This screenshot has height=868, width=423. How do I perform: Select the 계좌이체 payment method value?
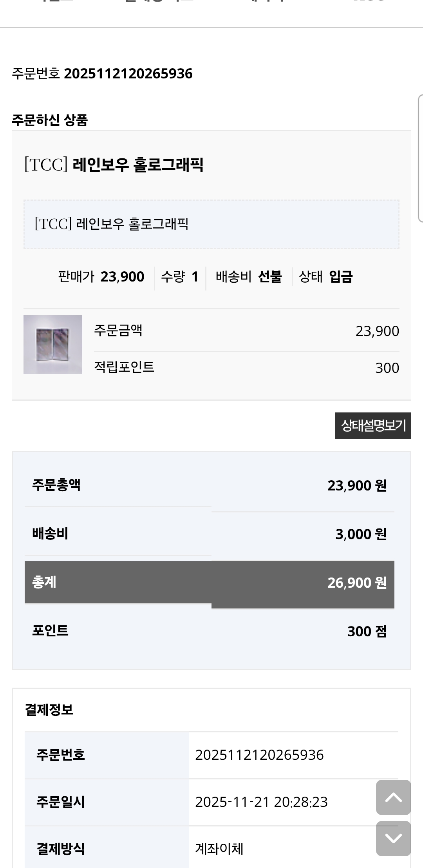tap(219, 849)
